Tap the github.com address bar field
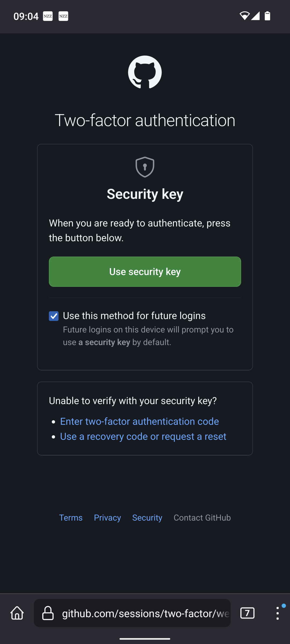Screen dimensions: 290x644 [145, 613]
